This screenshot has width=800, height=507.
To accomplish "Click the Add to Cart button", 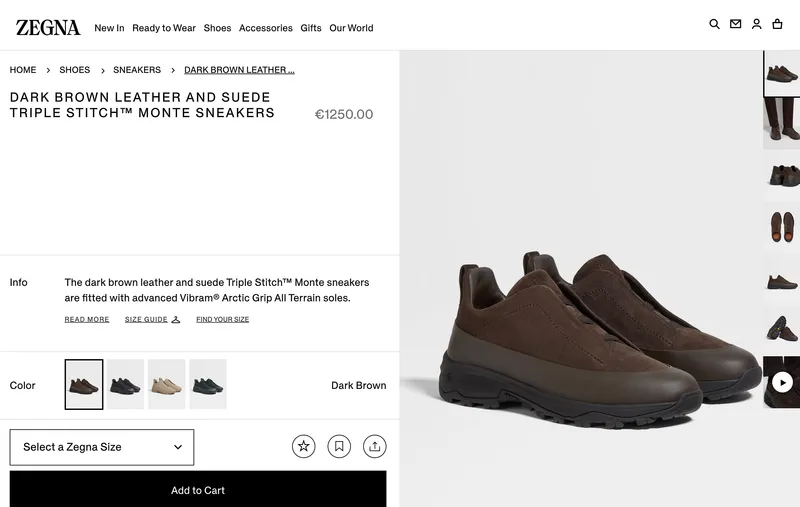I will (x=198, y=490).
